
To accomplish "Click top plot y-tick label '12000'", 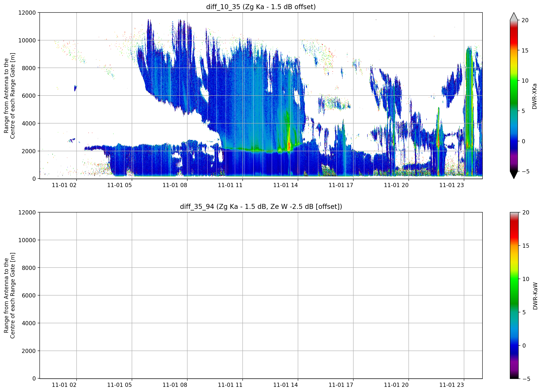I will coord(27,13).
